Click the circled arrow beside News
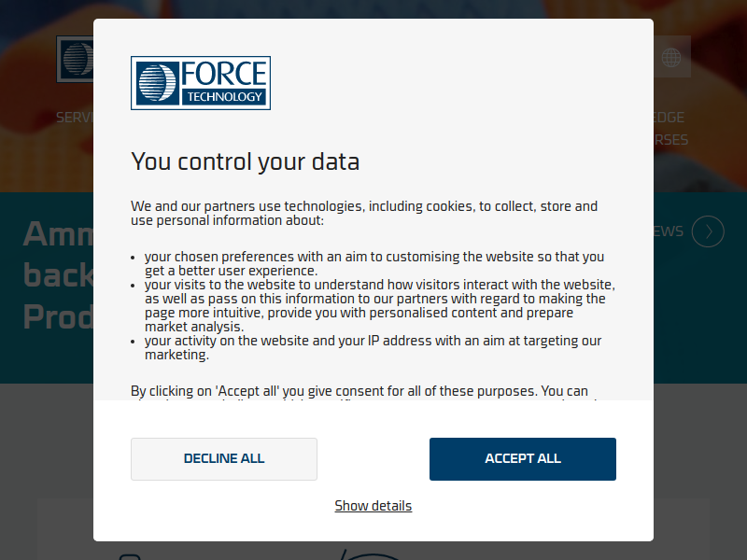This screenshot has width=747, height=560. pyautogui.click(x=708, y=231)
